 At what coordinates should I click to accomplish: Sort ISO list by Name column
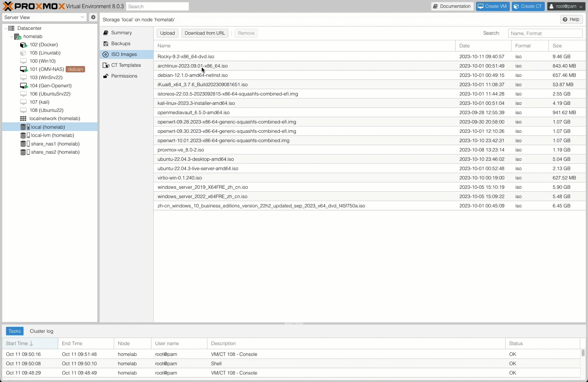point(304,46)
